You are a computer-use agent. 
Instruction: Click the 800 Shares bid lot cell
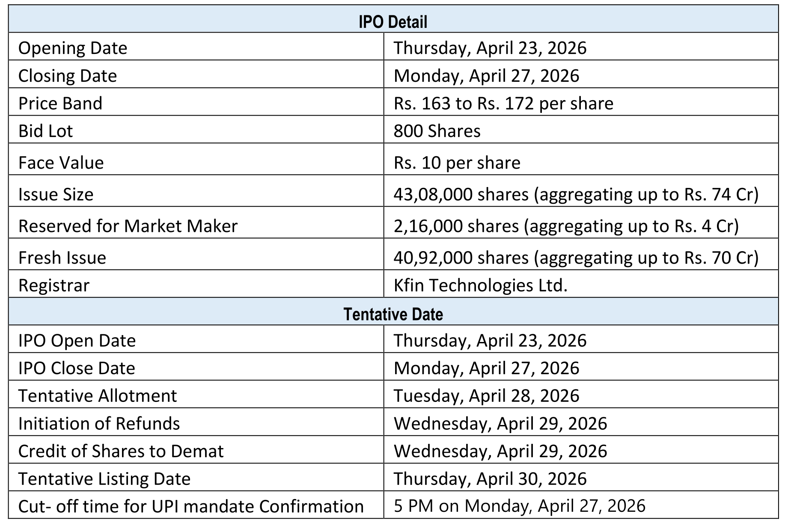point(437,131)
